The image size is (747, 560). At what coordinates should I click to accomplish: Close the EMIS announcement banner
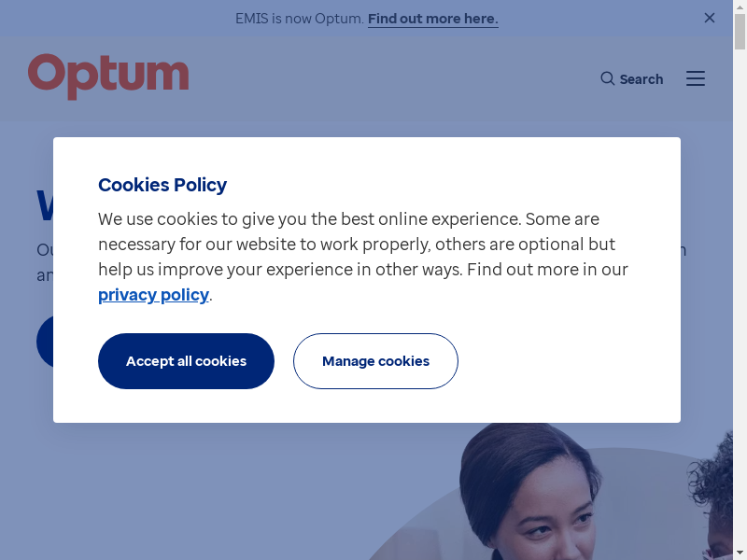click(x=710, y=18)
